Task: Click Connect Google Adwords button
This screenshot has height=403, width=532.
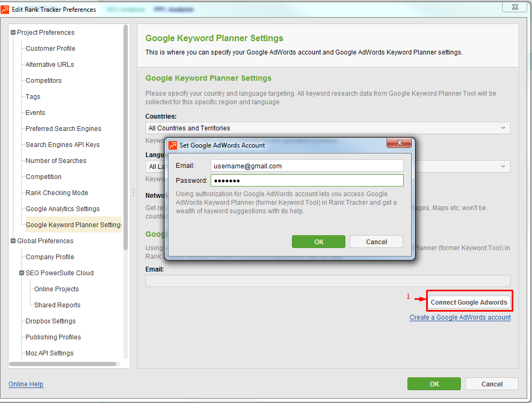Action: click(469, 303)
